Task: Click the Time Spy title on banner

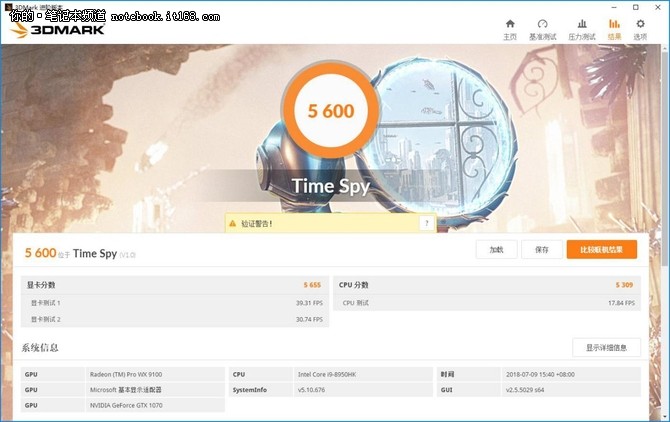Action: coord(331,186)
